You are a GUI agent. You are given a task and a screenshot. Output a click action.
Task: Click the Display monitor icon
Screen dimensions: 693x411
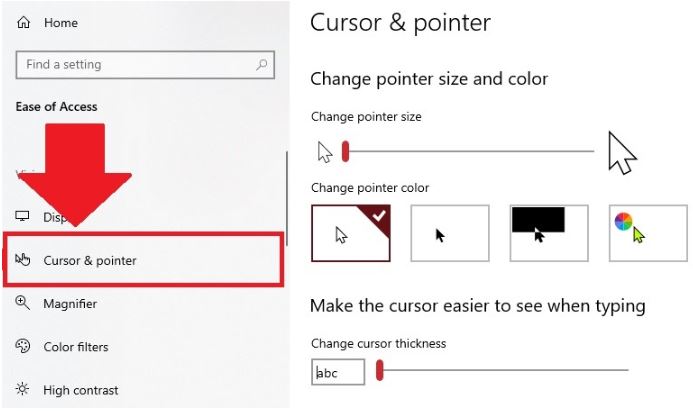tap(23, 217)
